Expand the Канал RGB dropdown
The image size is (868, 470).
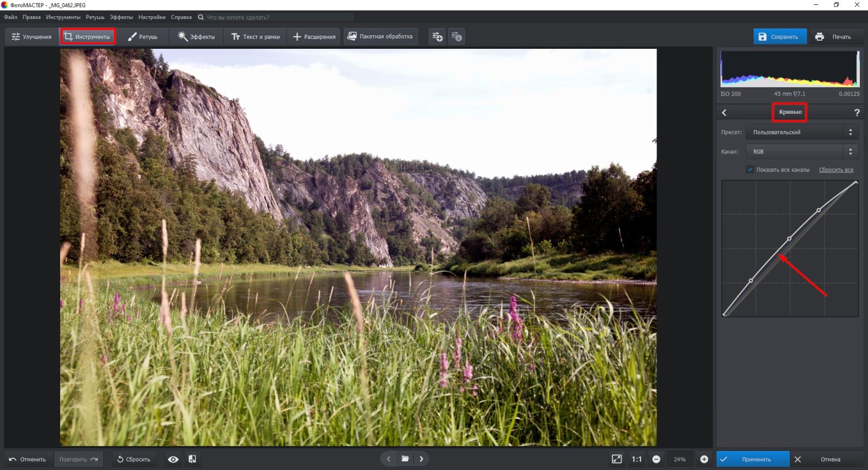pyautogui.click(x=801, y=152)
